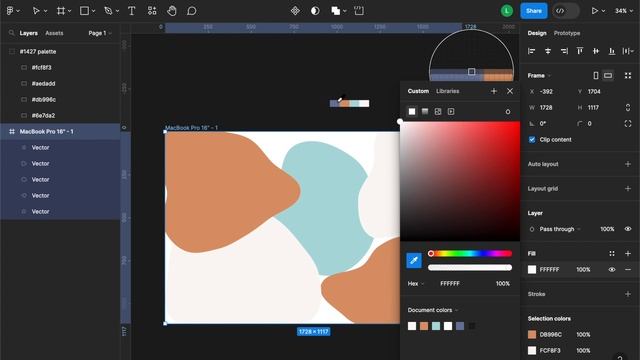640x360 pixels.
Task: Click the blend mode drop icon in picker
Action: tap(508, 111)
